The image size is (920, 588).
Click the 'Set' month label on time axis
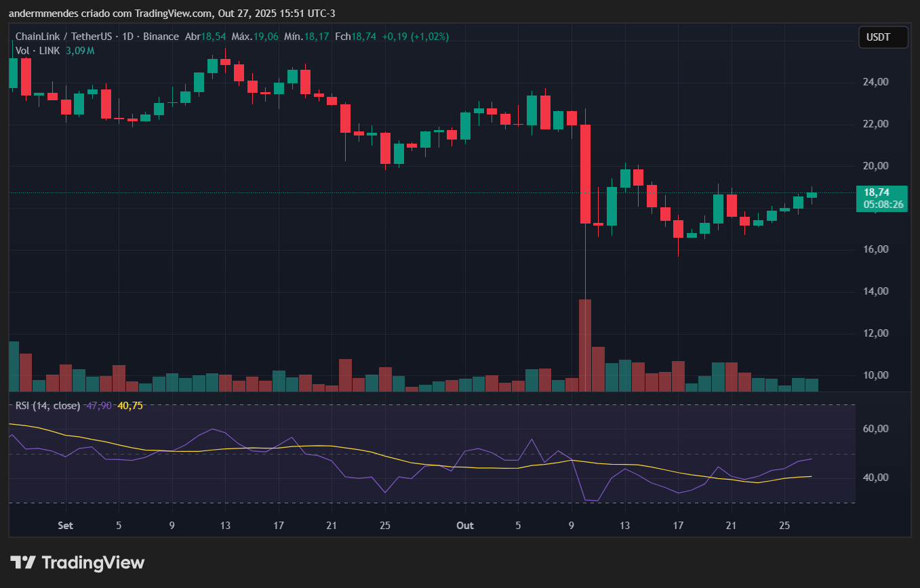point(65,526)
